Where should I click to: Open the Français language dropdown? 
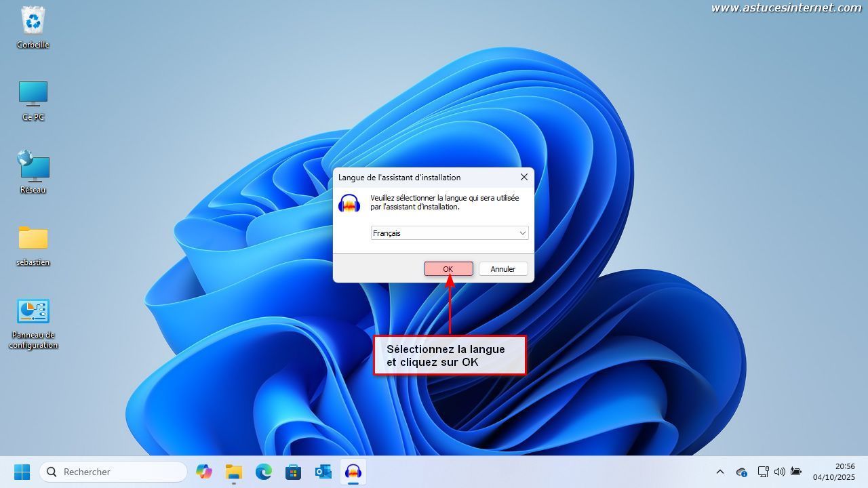click(x=450, y=233)
